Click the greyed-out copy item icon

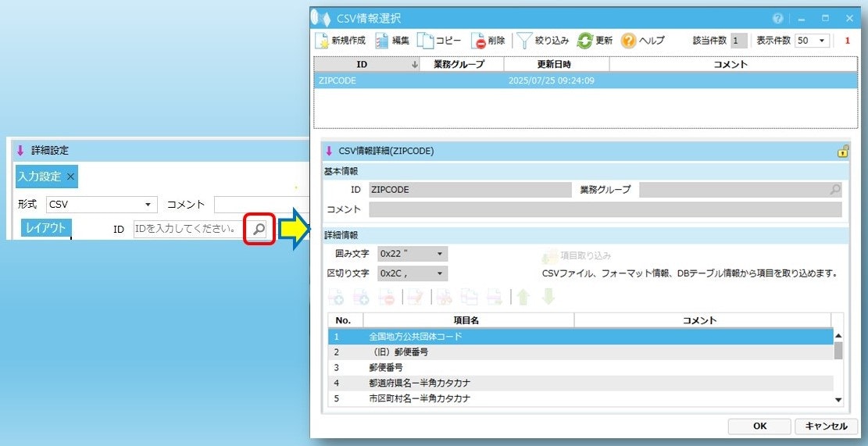pos(470,297)
